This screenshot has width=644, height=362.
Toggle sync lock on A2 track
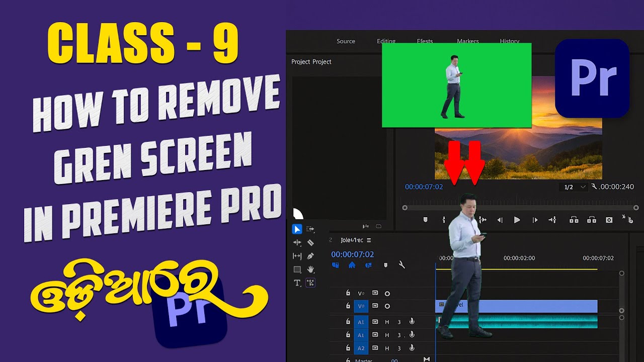[375, 348]
